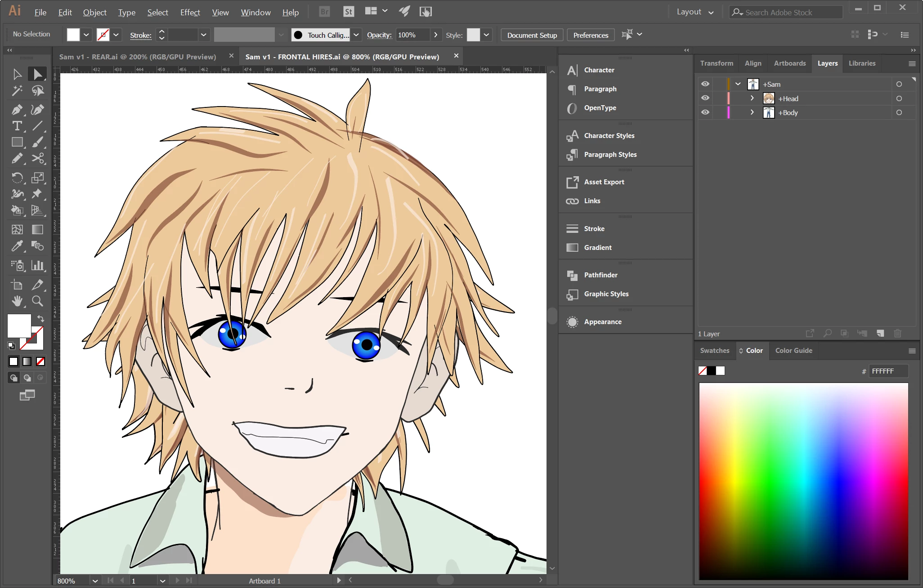
Task: Switch to the Swatches tab
Action: [714, 351]
